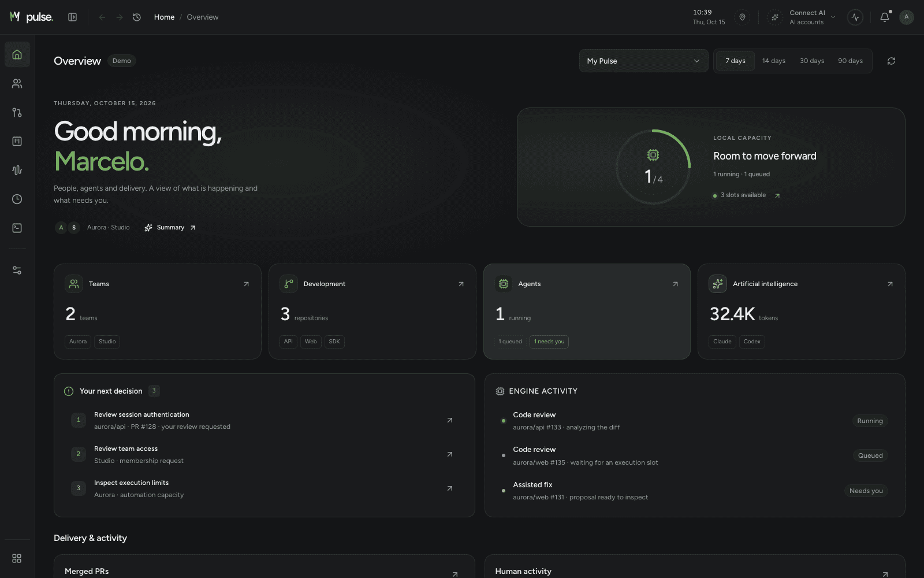Open the Human activity arrow
Viewport: 924px width, 578px height.
pyautogui.click(x=885, y=574)
